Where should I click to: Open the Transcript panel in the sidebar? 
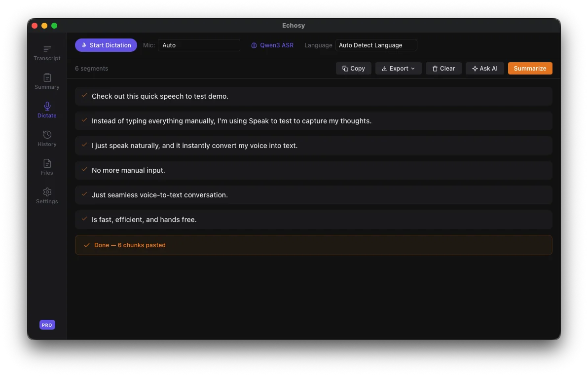(47, 53)
